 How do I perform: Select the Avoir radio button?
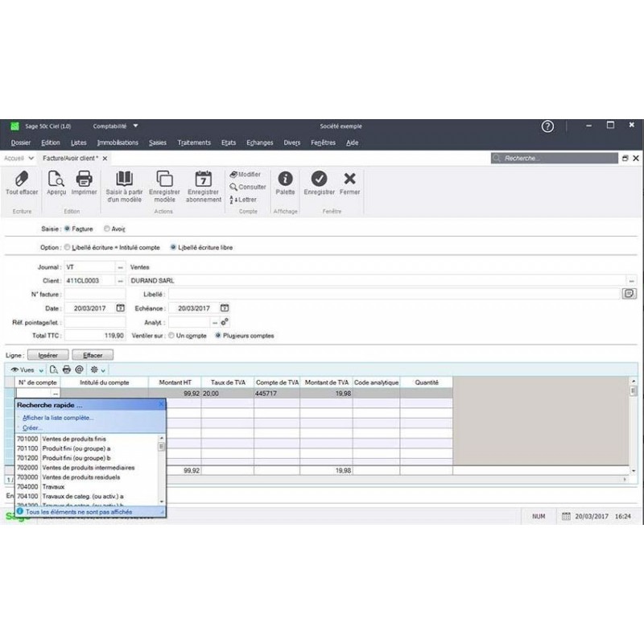point(105,229)
